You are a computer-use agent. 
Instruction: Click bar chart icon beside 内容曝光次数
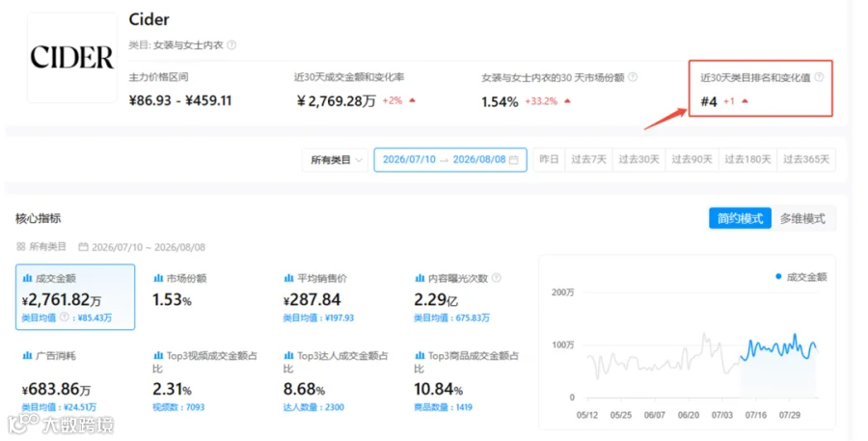click(420, 278)
